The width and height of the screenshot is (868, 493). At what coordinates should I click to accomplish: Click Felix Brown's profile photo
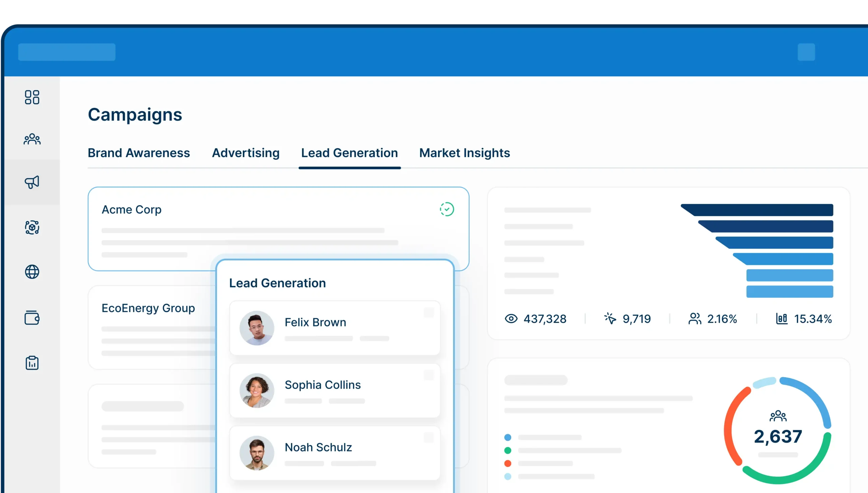pos(257,328)
